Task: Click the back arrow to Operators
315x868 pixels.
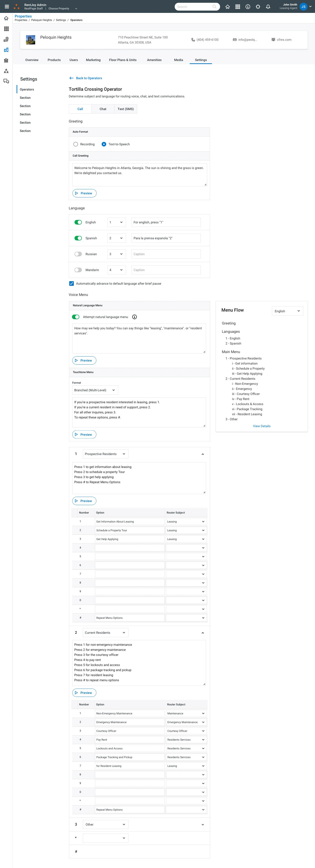Action: pyautogui.click(x=71, y=78)
